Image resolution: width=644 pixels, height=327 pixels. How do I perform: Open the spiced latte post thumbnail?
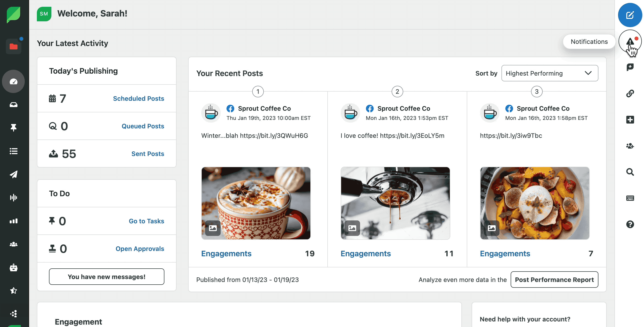click(256, 203)
